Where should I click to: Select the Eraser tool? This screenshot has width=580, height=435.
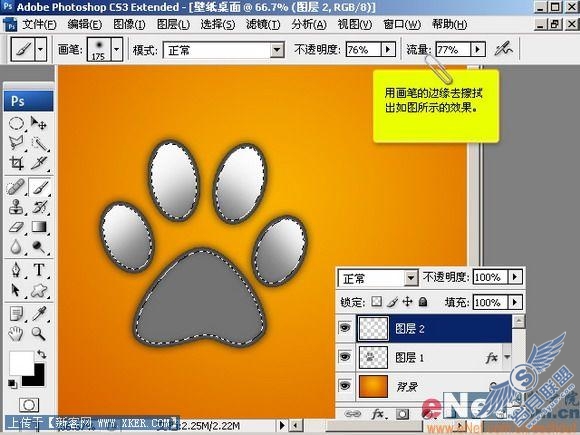(16, 227)
